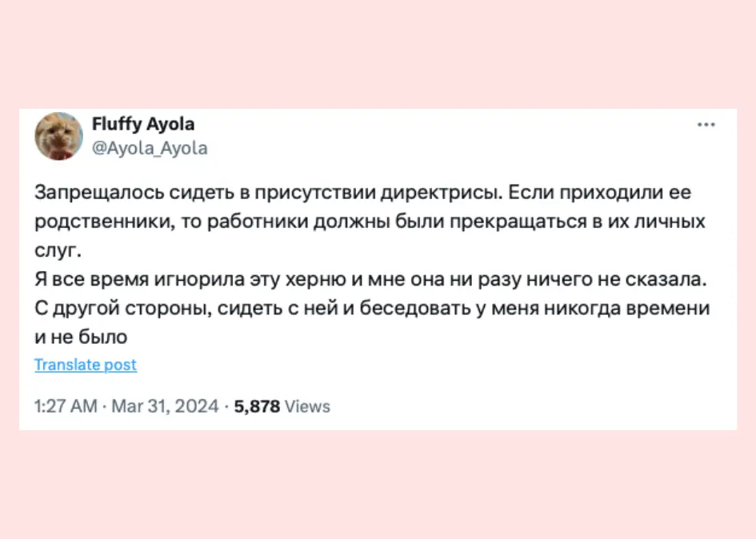Open the 1:27 AM timestamp

[66, 406]
